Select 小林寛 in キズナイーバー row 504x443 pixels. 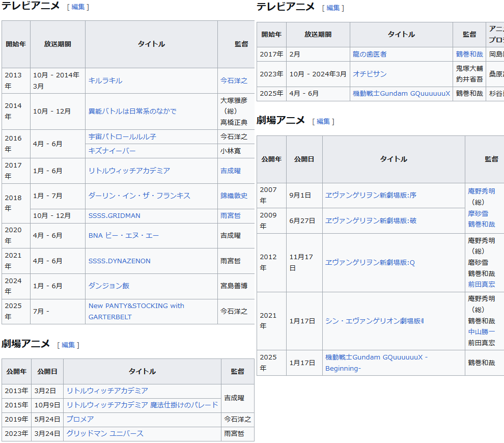point(231,151)
